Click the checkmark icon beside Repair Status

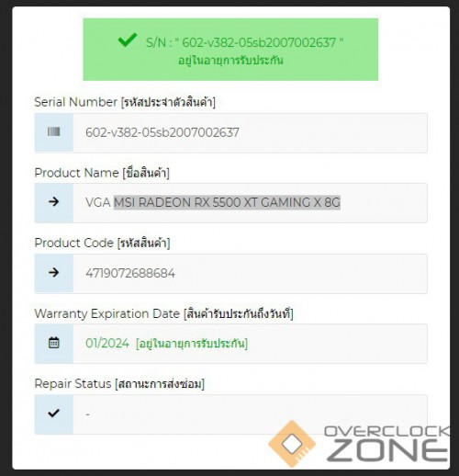(53, 413)
